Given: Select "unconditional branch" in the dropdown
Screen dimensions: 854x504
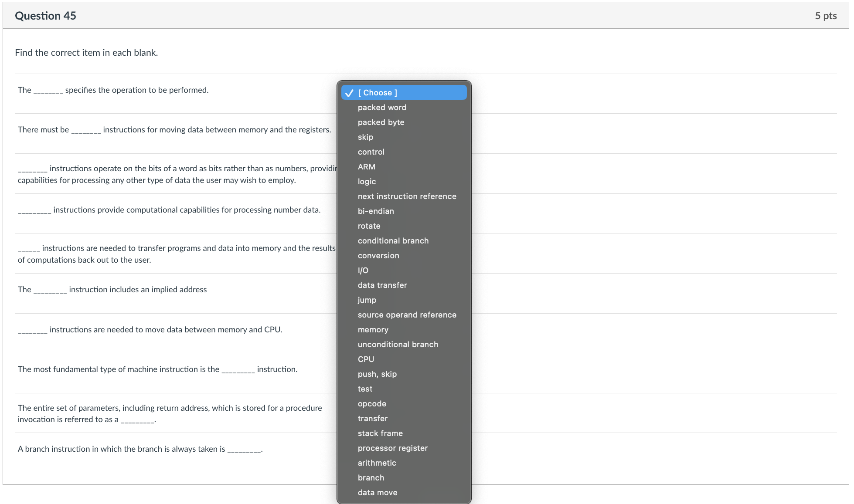Looking at the screenshot, I should pyautogui.click(x=398, y=344).
